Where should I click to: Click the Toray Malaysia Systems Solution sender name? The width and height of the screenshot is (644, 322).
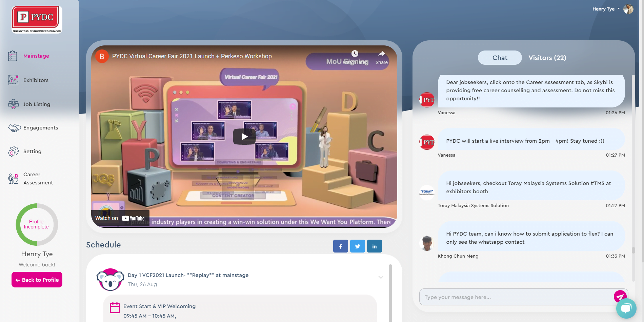473,206
